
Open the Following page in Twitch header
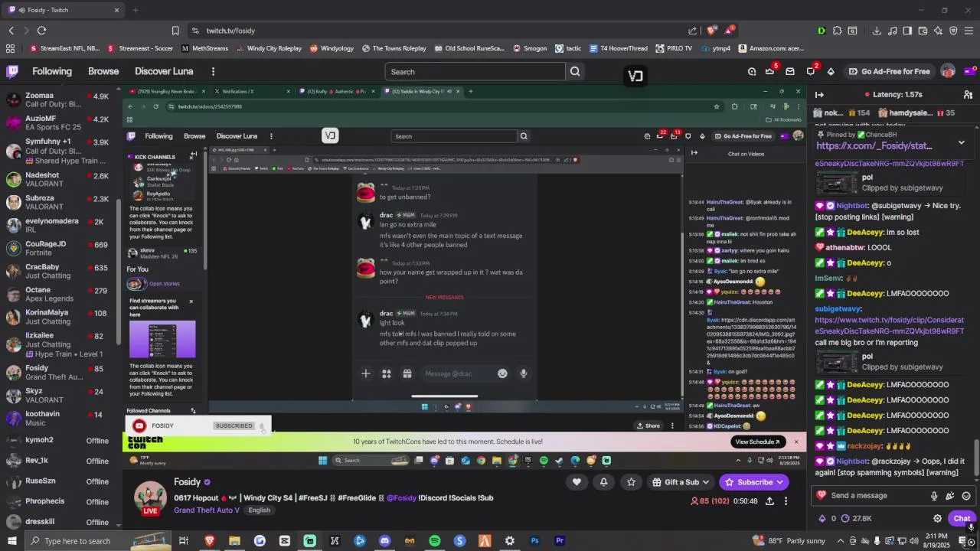(52, 71)
